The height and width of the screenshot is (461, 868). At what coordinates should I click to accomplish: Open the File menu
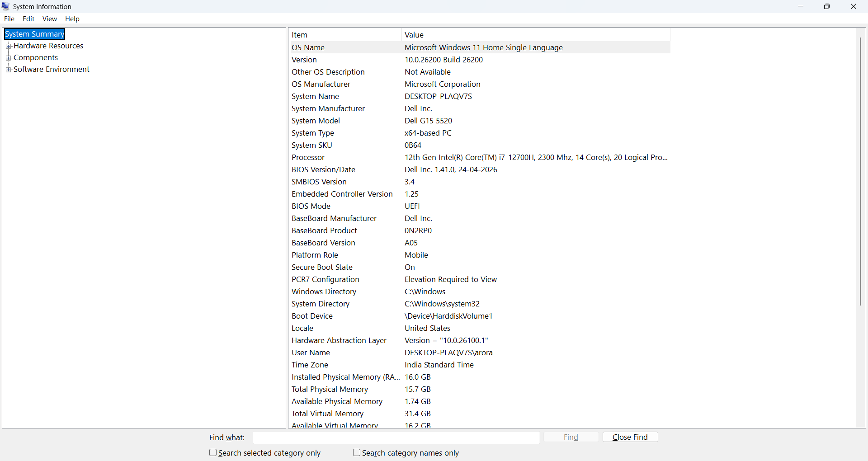pyautogui.click(x=9, y=19)
